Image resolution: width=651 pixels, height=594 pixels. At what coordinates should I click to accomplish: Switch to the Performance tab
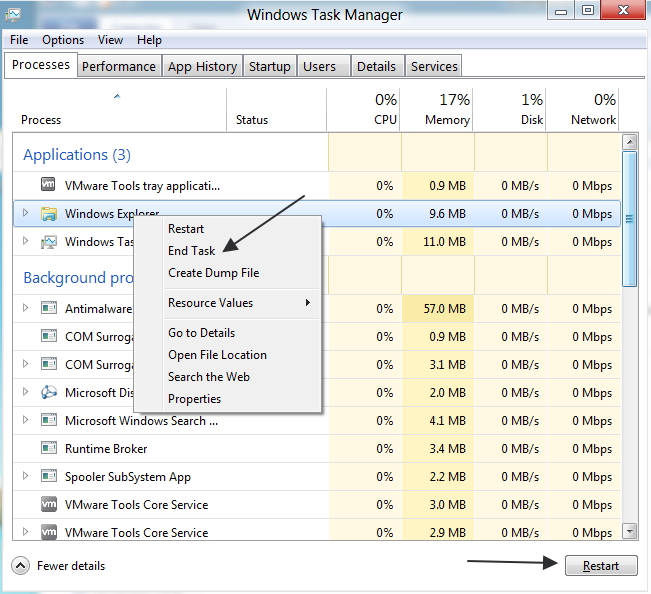click(119, 66)
